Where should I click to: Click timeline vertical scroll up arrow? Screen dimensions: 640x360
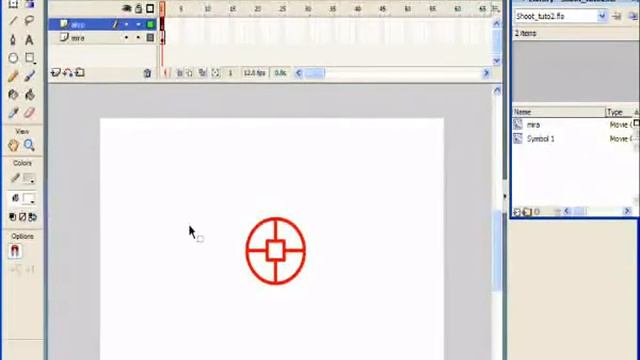pyautogui.click(x=496, y=24)
